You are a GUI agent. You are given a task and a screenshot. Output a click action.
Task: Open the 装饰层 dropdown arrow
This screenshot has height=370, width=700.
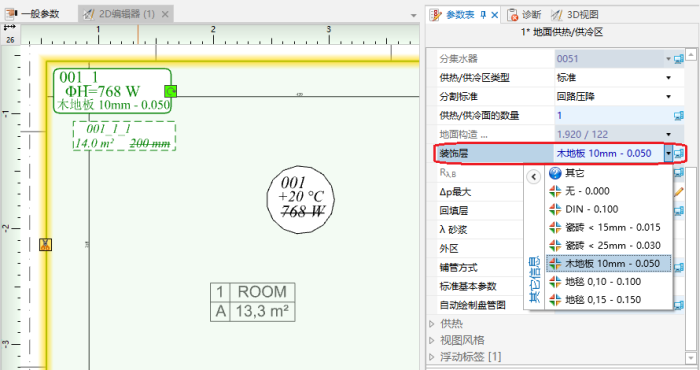668,154
